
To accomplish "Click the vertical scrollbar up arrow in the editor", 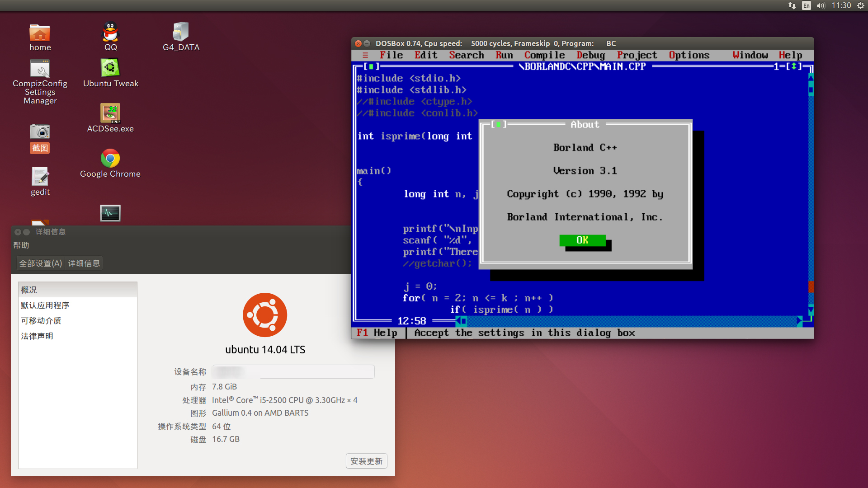I will tap(811, 78).
